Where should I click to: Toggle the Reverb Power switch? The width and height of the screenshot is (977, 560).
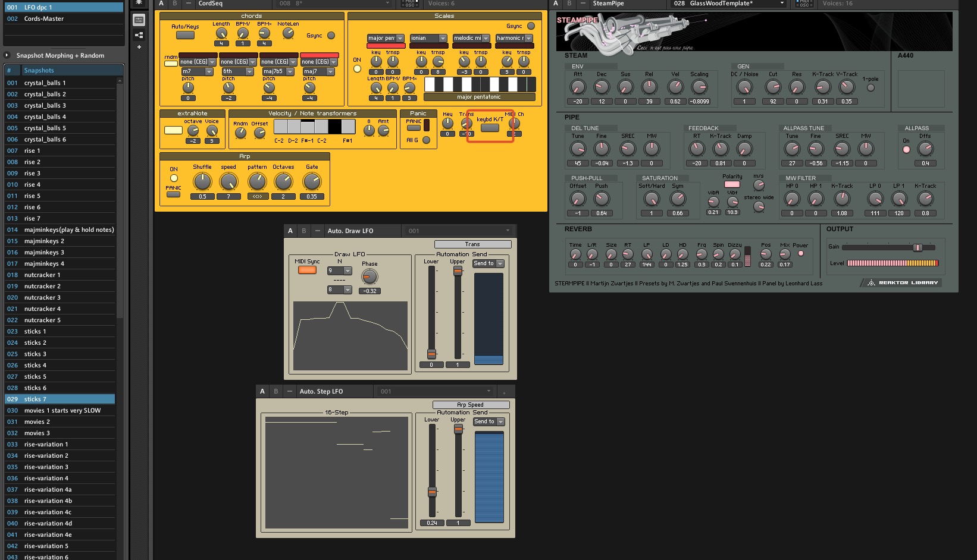801,253
